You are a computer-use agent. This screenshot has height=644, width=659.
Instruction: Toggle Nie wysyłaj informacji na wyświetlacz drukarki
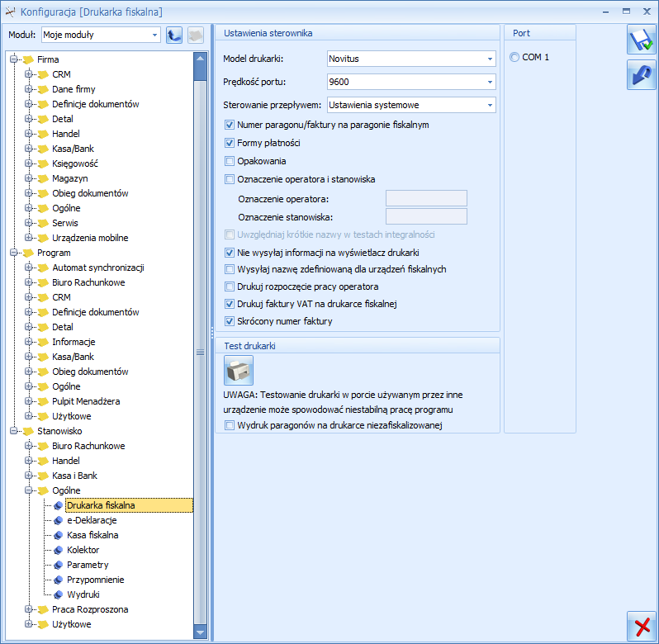[230, 253]
